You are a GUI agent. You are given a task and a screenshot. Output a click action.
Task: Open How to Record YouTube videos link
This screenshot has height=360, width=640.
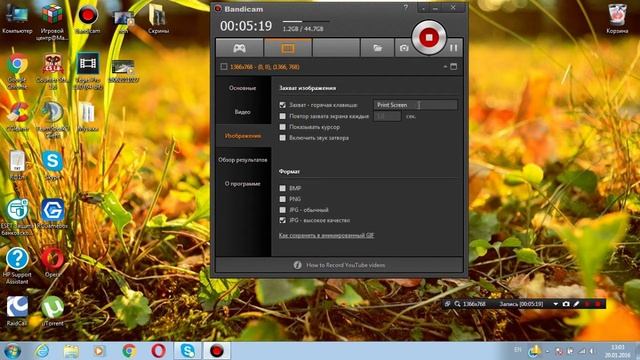345,265
